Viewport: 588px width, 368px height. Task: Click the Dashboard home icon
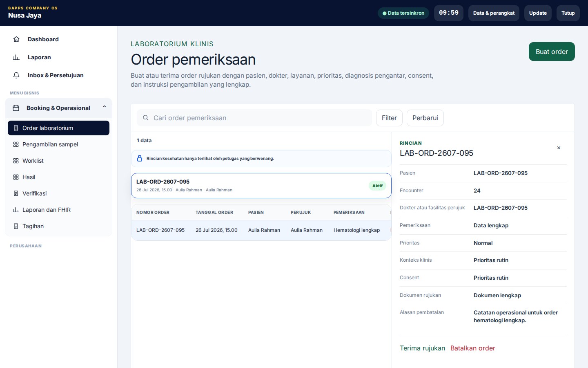coord(16,39)
